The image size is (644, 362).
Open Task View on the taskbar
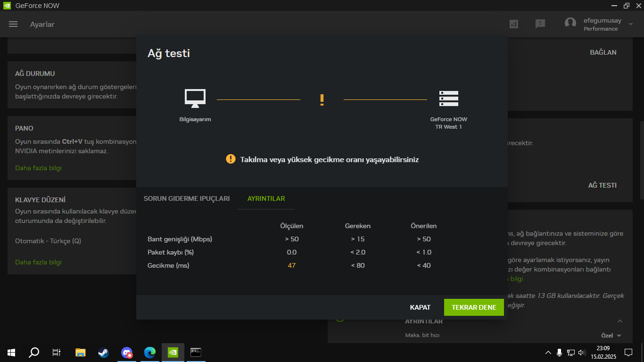pos(57,352)
